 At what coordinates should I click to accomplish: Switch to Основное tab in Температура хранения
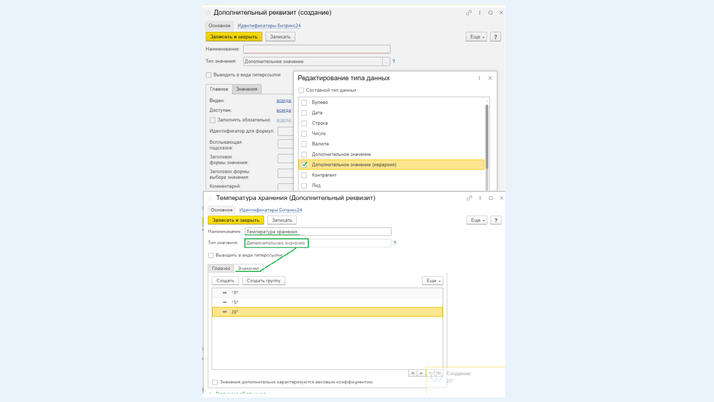point(221,210)
